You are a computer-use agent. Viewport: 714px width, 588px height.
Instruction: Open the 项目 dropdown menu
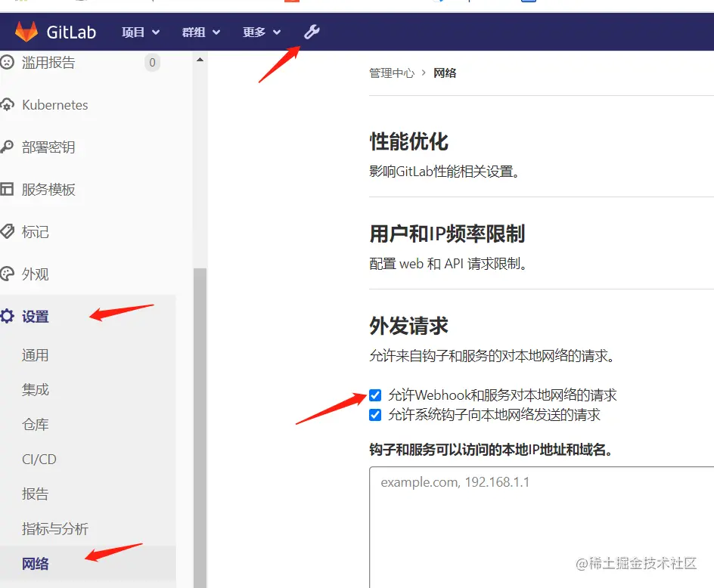click(141, 32)
